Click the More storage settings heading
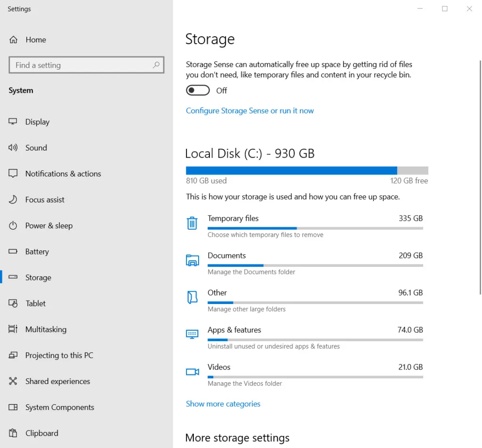 pyautogui.click(x=237, y=438)
